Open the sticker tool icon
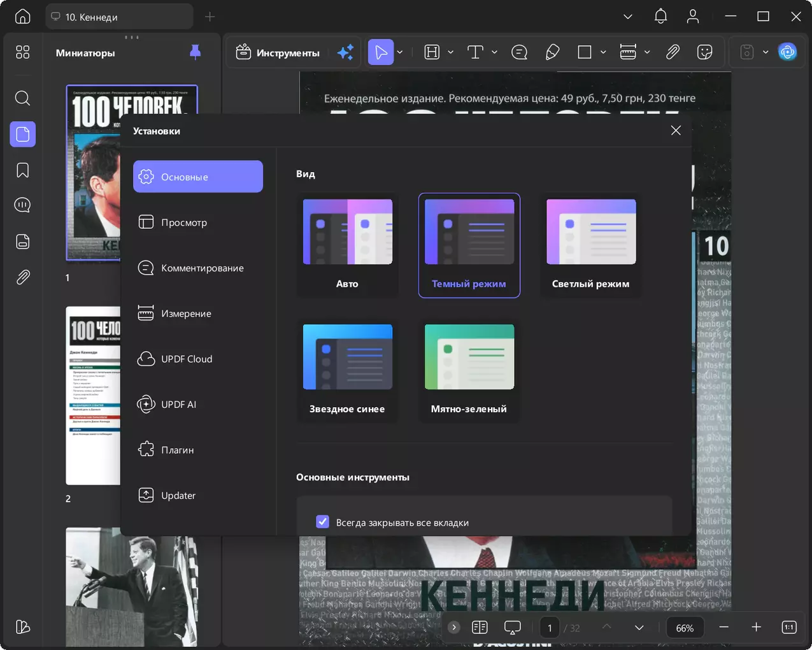Image resolution: width=812 pixels, height=650 pixels. (704, 52)
